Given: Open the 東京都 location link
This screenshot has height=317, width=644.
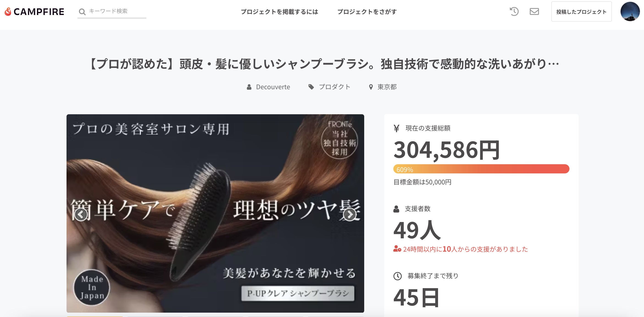Looking at the screenshot, I should 387,87.
